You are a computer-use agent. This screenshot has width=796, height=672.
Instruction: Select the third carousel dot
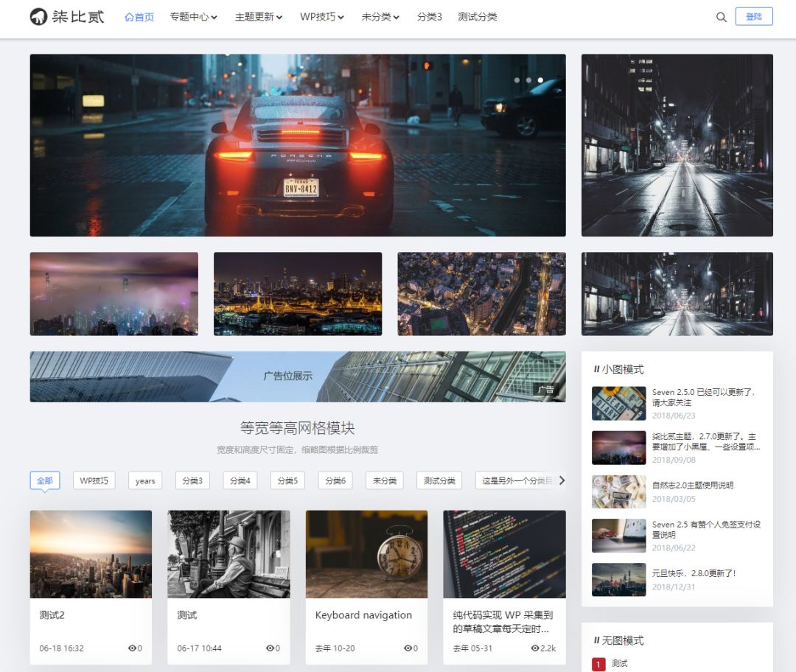[x=540, y=80]
